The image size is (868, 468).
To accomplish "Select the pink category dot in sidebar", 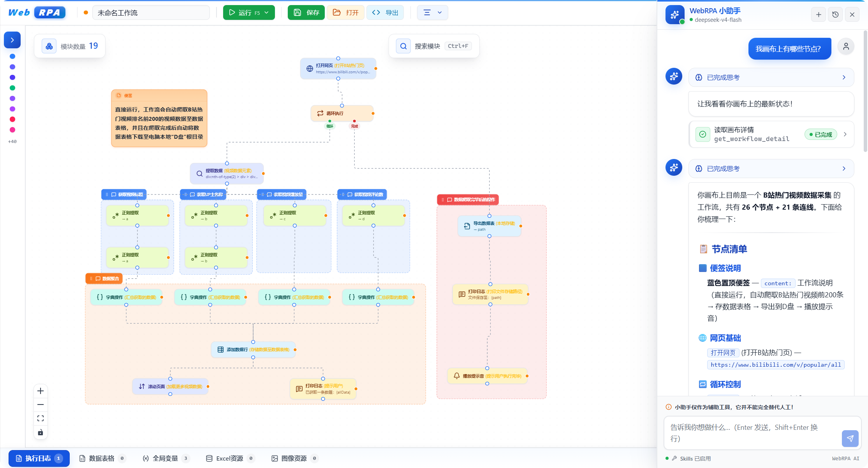I will click(12, 130).
